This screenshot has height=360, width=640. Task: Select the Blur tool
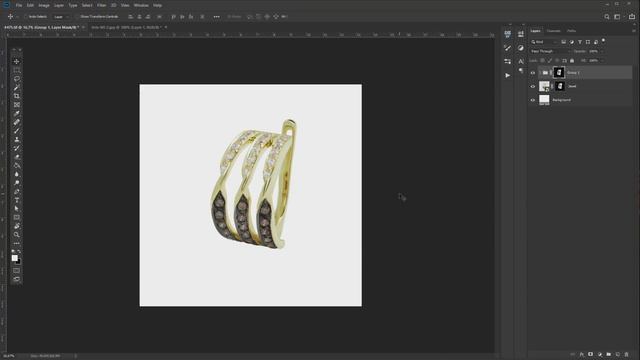(16, 174)
